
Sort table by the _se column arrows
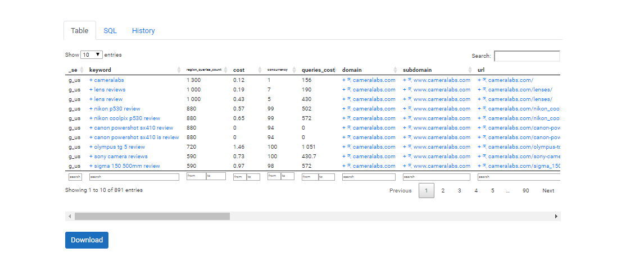(x=81, y=70)
